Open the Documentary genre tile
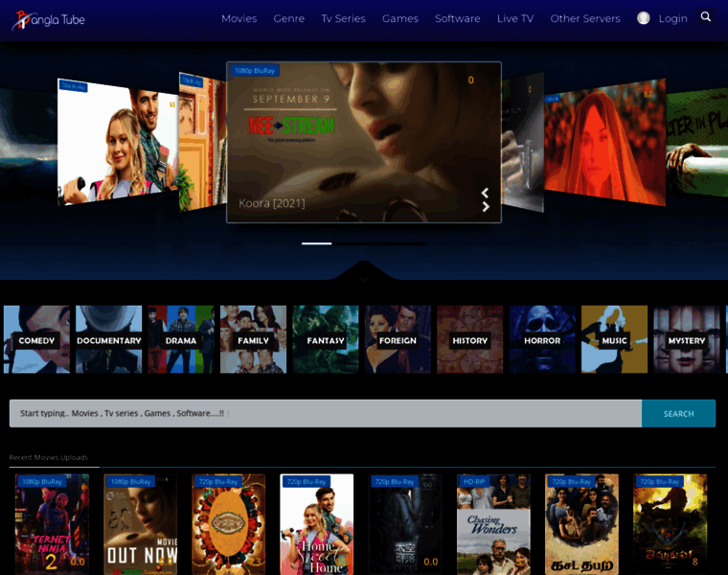728x575 pixels. tap(108, 339)
